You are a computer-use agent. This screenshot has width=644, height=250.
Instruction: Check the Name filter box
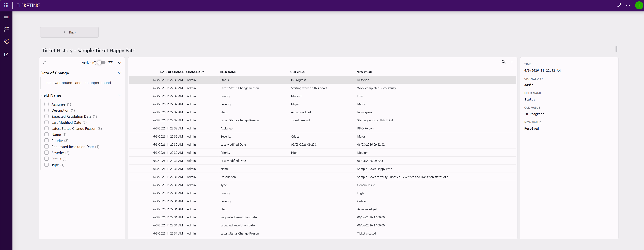point(46,134)
